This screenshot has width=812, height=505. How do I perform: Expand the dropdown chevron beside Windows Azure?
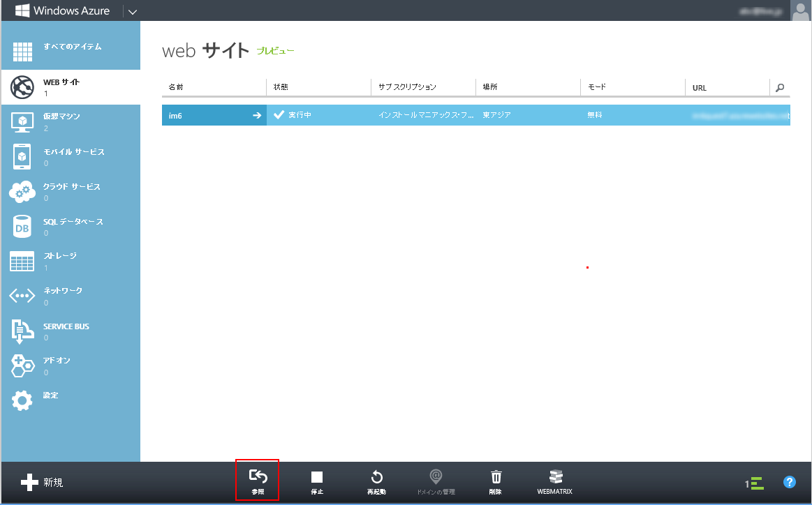click(x=133, y=11)
